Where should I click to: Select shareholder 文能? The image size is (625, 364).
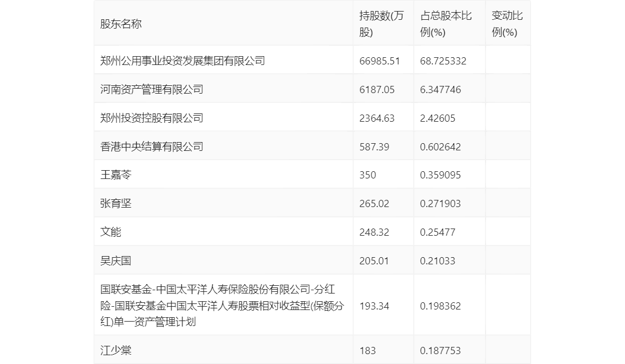coord(110,232)
